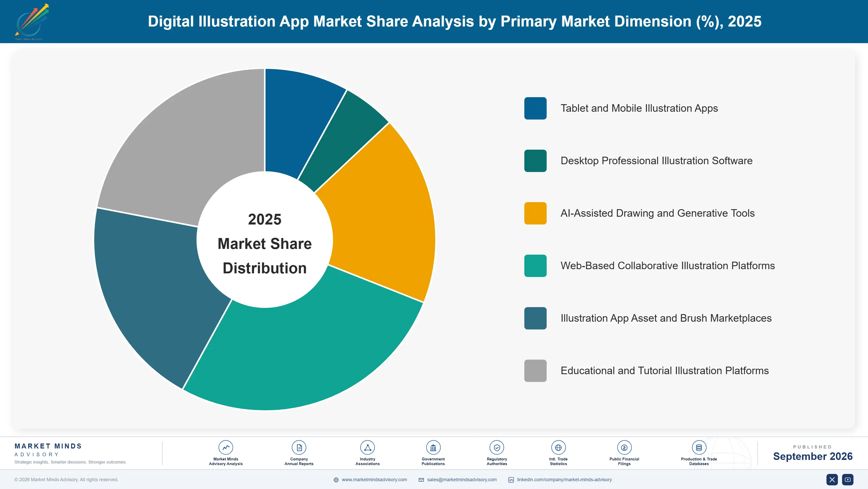Click the copyright notice text
The height and width of the screenshot is (489, 868).
pyautogui.click(x=66, y=480)
